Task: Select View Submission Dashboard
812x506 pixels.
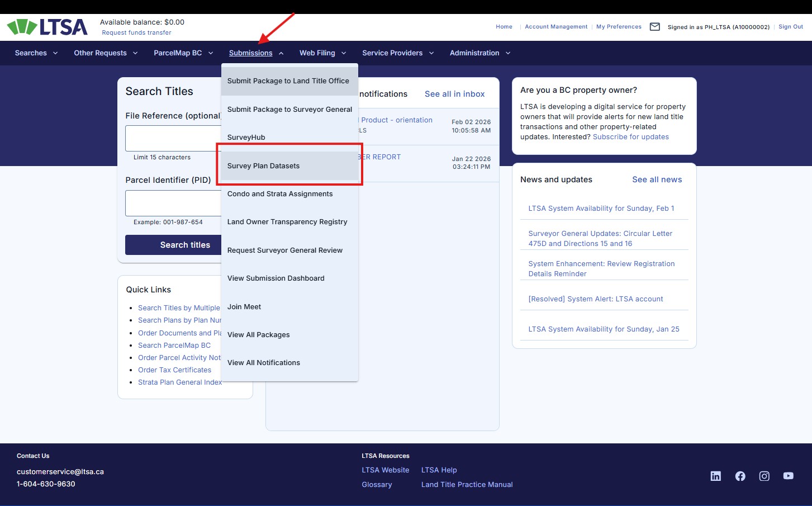Action: [276, 278]
